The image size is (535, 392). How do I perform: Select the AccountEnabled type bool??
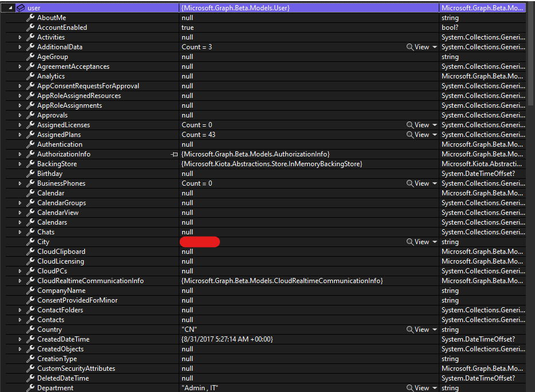[x=450, y=28]
